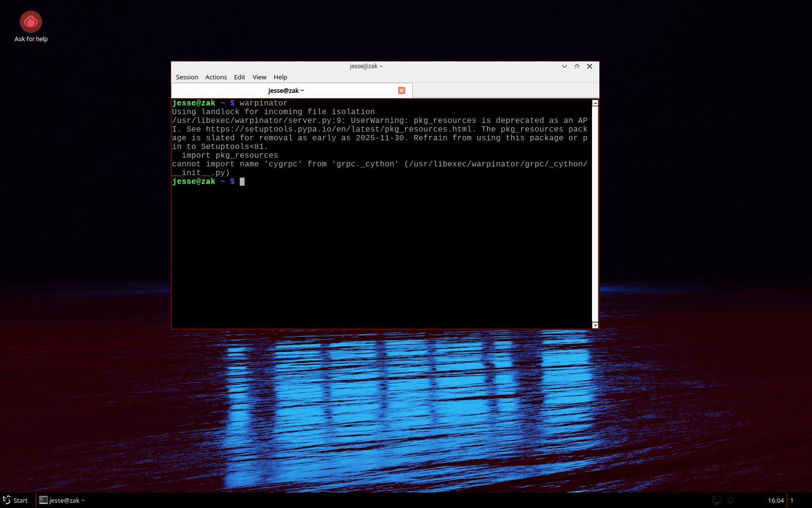Minimize the terminal window using down chevron
Screen dimensions: 812x508
click(x=565, y=66)
